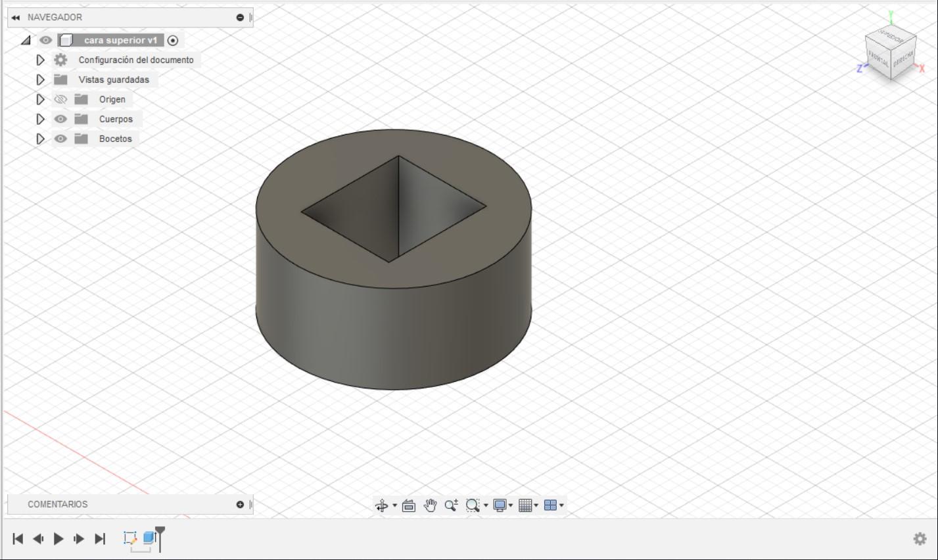
Task: Click the Vistas guardadas folder icon
Action: click(60, 80)
